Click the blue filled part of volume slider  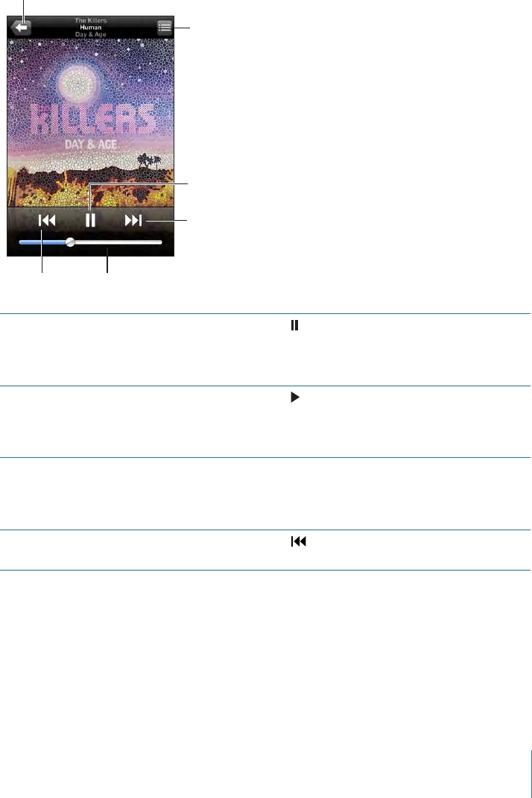pos(42,242)
